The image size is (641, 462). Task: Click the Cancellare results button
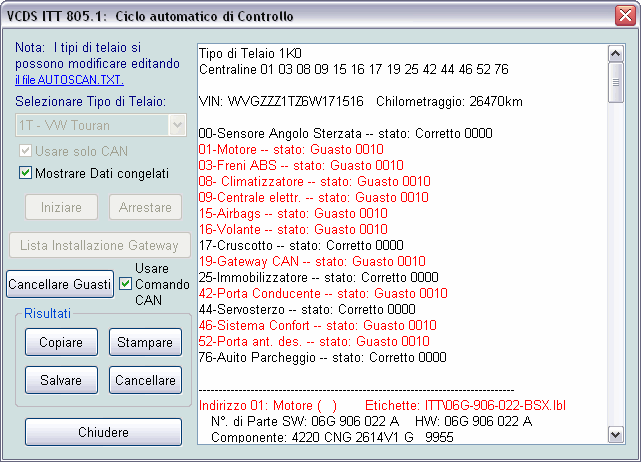145,380
